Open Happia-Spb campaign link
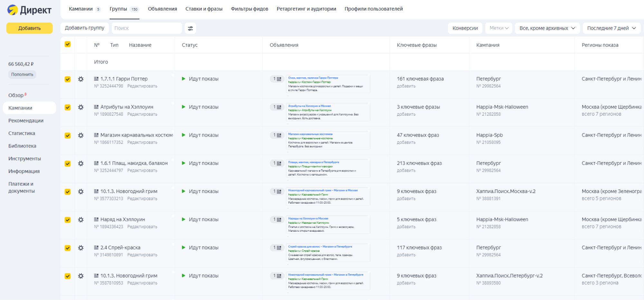Viewport: 644px width, 300px height. [x=489, y=135]
